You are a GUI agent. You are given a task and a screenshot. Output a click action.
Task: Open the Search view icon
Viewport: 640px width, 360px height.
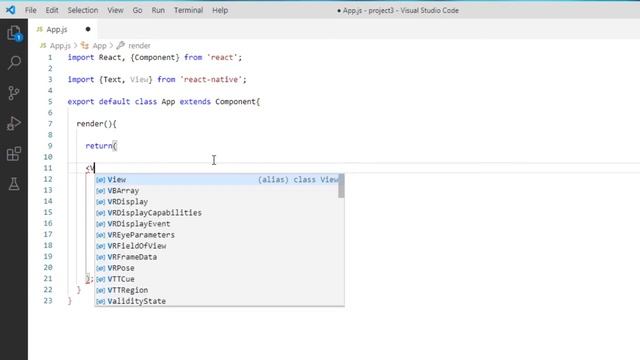point(14,62)
